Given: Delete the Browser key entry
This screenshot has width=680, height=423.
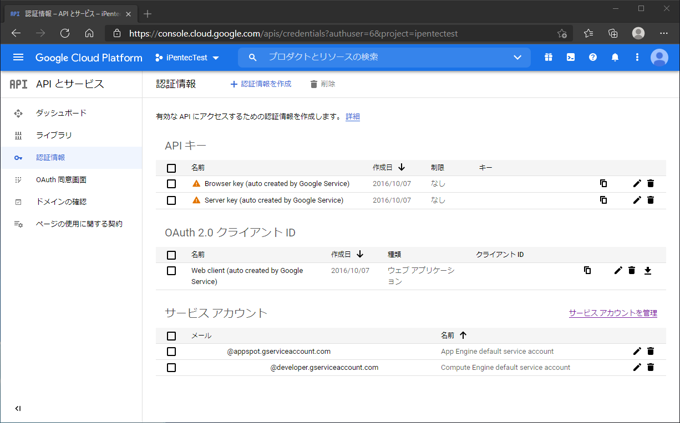Looking at the screenshot, I should (651, 184).
